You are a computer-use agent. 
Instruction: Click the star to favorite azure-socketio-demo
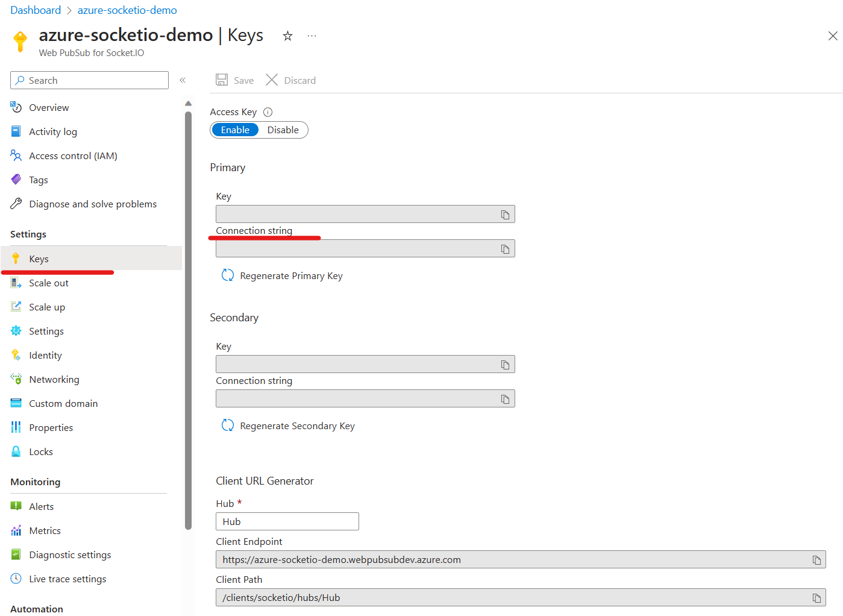tap(287, 36)
